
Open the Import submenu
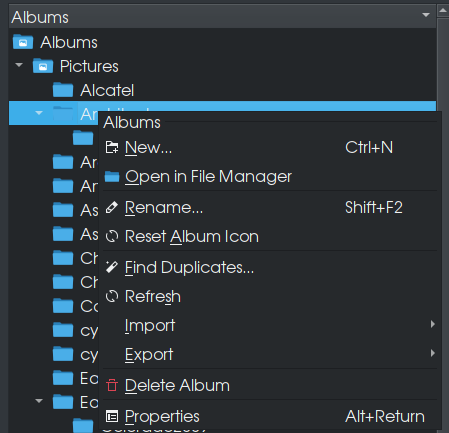(270, 325)
